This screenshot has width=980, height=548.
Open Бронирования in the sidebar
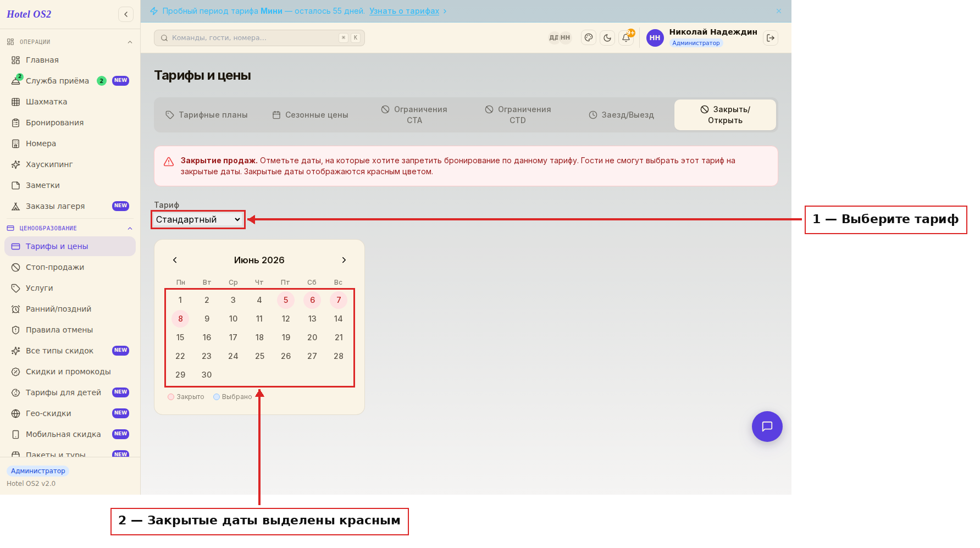70,123
